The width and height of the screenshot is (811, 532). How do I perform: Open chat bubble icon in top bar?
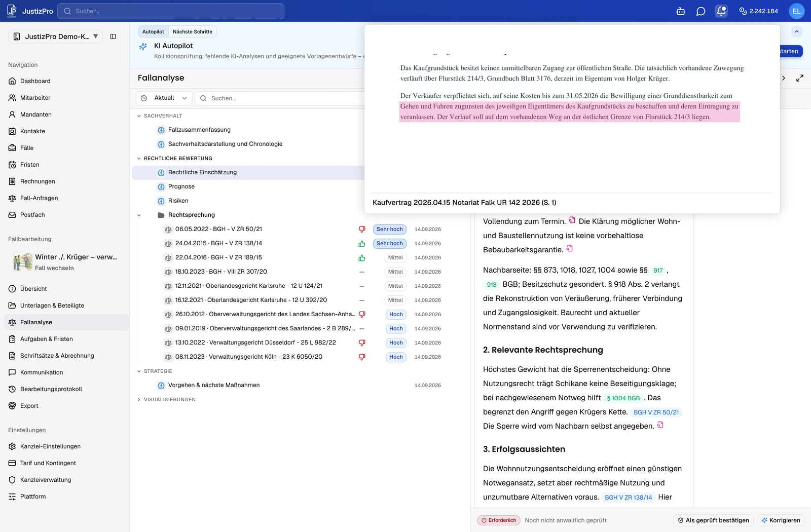tap(701, 11)
